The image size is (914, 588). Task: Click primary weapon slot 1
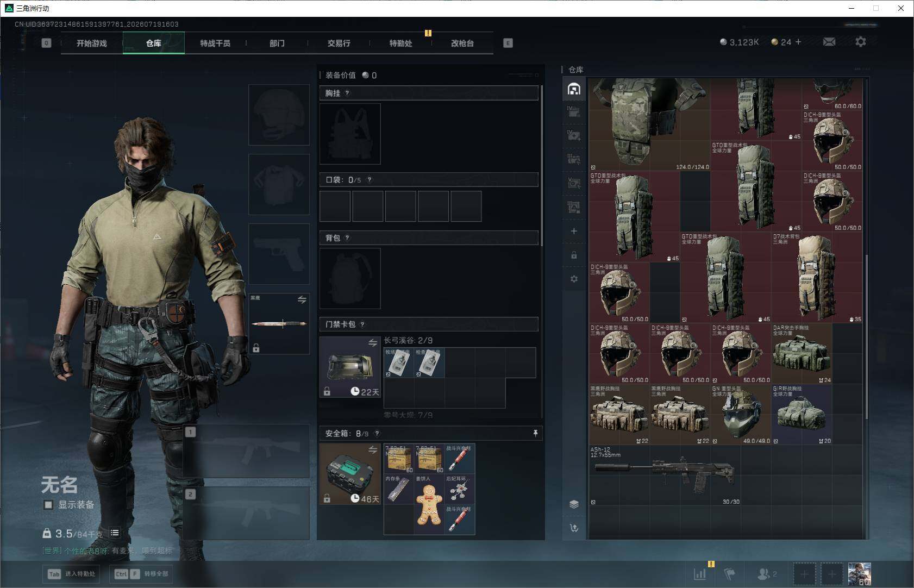(246, 451)
